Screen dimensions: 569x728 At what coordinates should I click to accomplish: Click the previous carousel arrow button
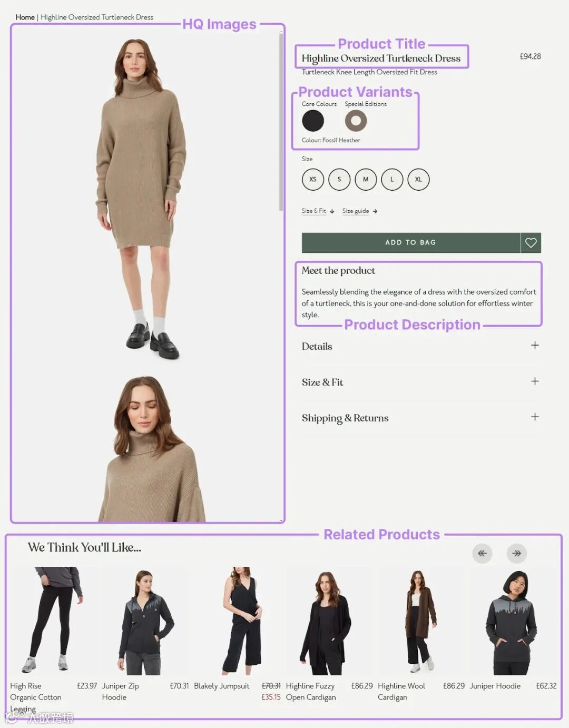point(482,553)
